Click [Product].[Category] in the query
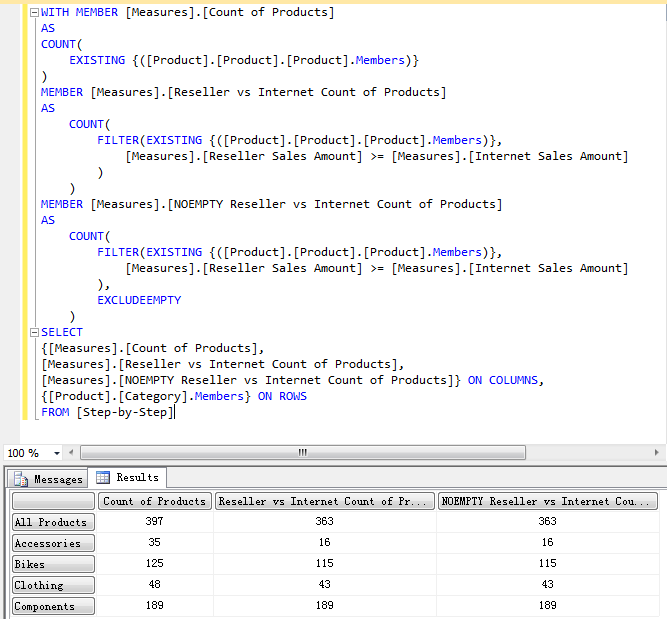Image resolution: width=667 pixels, height=619 pixels. pos(118,397)
